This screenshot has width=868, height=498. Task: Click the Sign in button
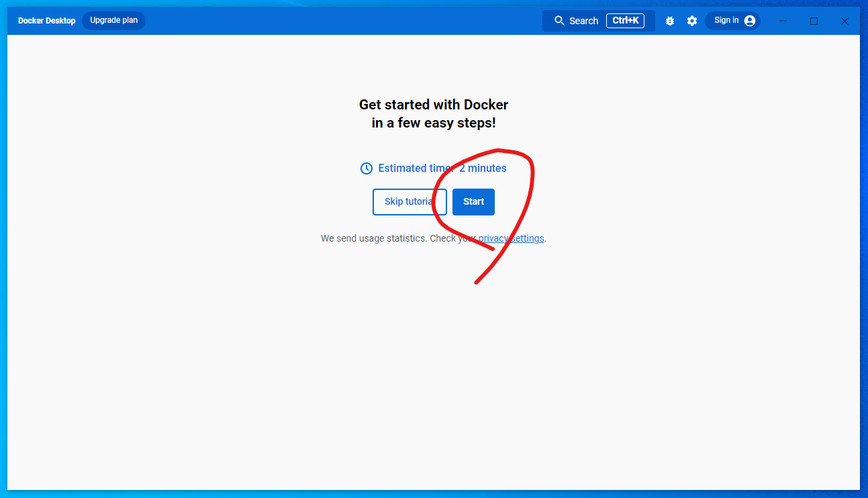732,21
